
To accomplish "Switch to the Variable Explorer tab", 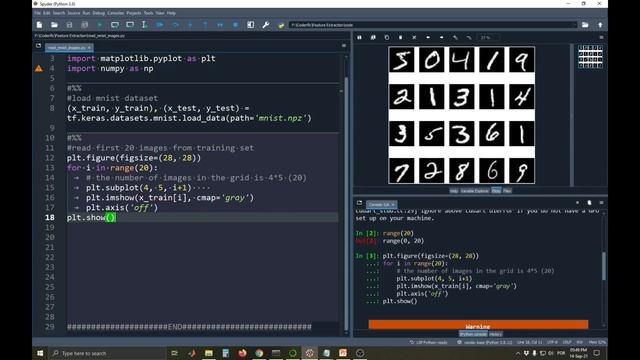I will click(x=474, y=191).
